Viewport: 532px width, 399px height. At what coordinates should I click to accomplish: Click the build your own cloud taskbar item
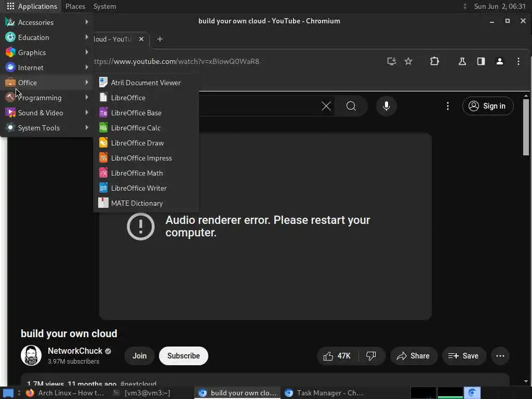point(237,393)
